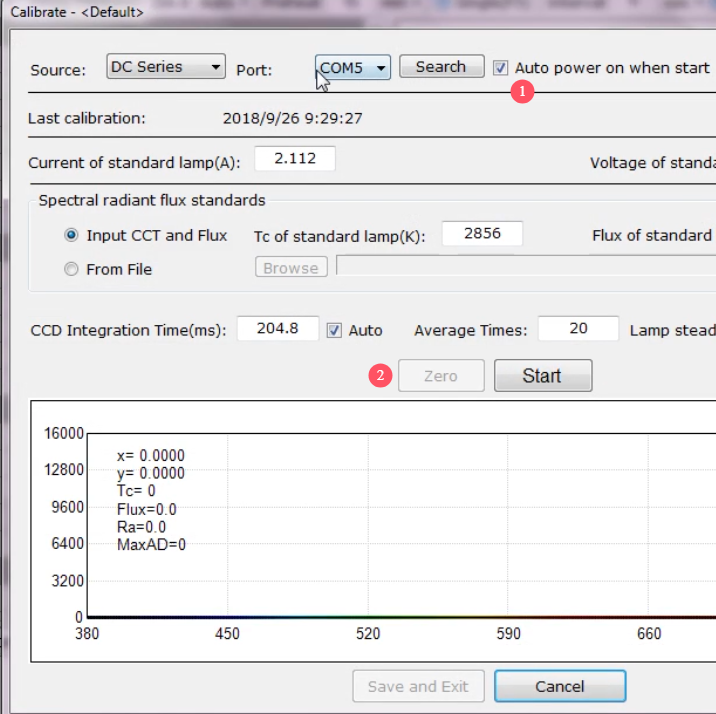
Task: Click the 16000 y-axis label
Action: 64,433
